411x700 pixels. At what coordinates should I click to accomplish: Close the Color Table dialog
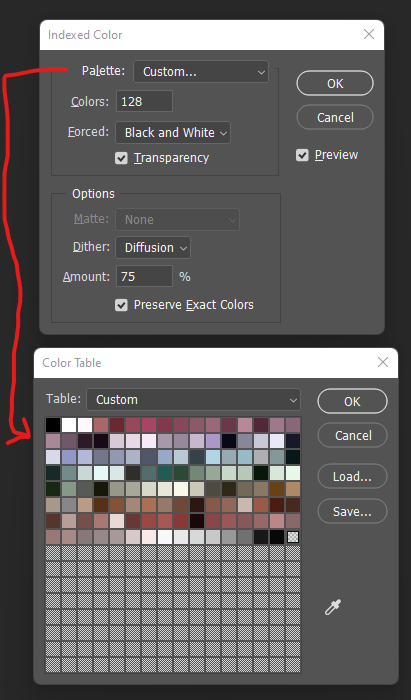(x=382, y=362)
